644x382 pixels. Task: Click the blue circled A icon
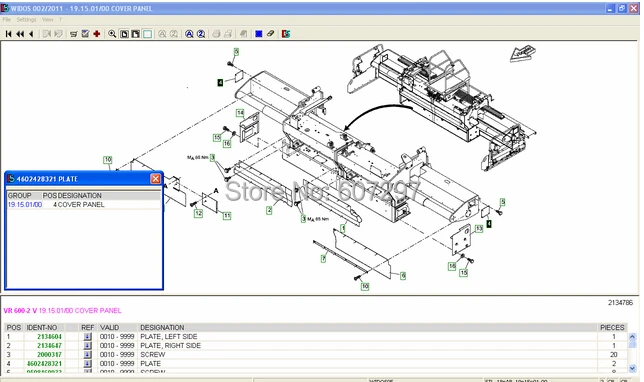coord(189,34)
